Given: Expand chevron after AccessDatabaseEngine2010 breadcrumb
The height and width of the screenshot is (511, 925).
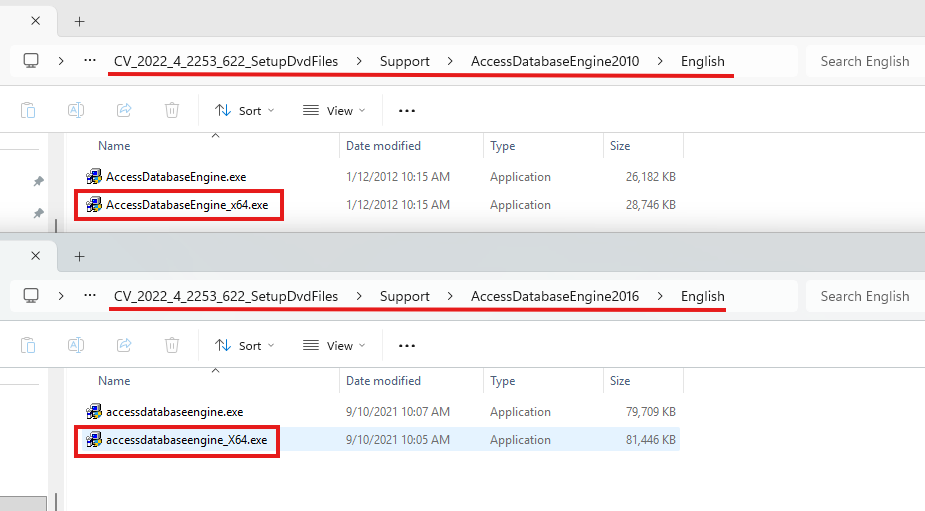Looking at the screenshot, I should [x=660, y=61].
